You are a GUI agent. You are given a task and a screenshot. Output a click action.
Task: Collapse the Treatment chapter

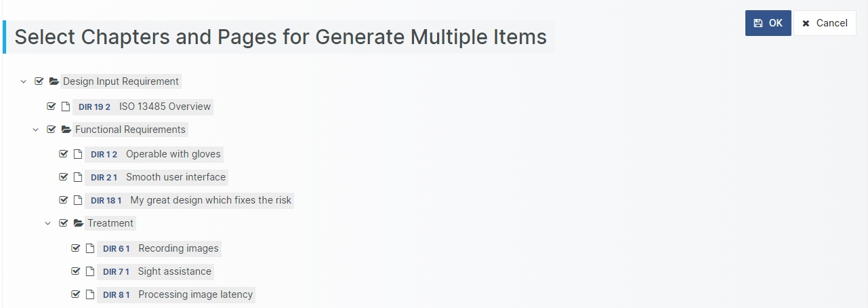(x=48, y=223)
